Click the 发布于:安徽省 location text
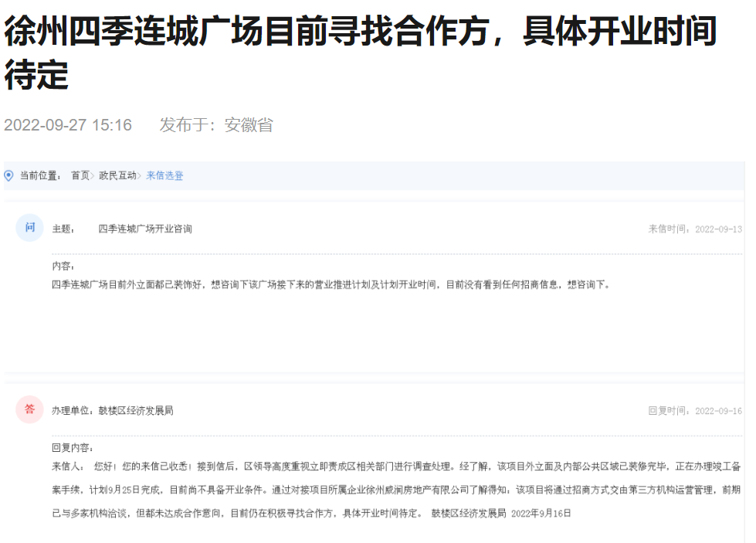 [x=216, y=125]
